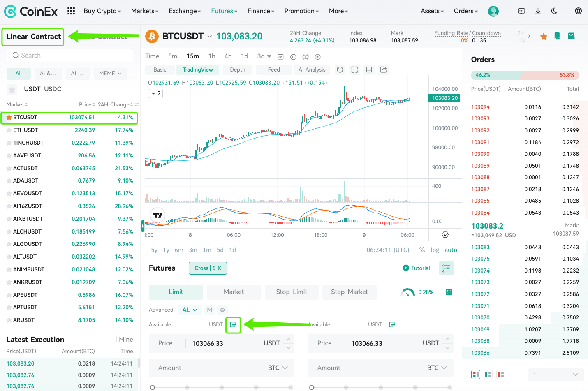Switch to dark mode moon icon
588x391 pixels.
[x=554, y=11]
